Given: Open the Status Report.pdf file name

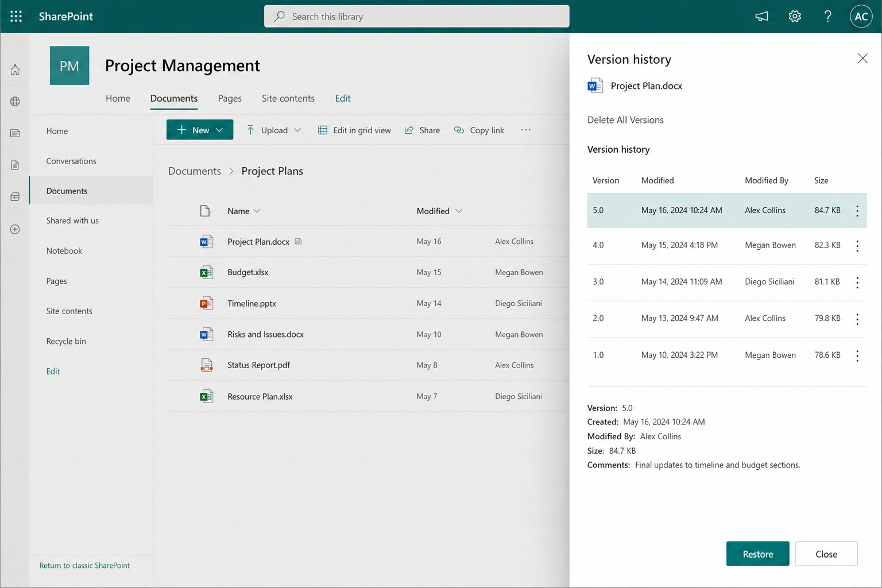Looking at the screenshot, I should coord(258,365).
